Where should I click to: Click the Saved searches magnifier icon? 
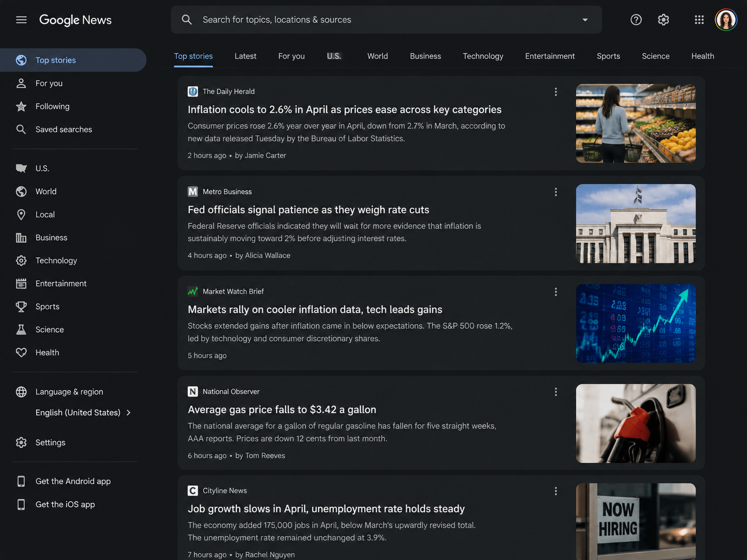21,129
